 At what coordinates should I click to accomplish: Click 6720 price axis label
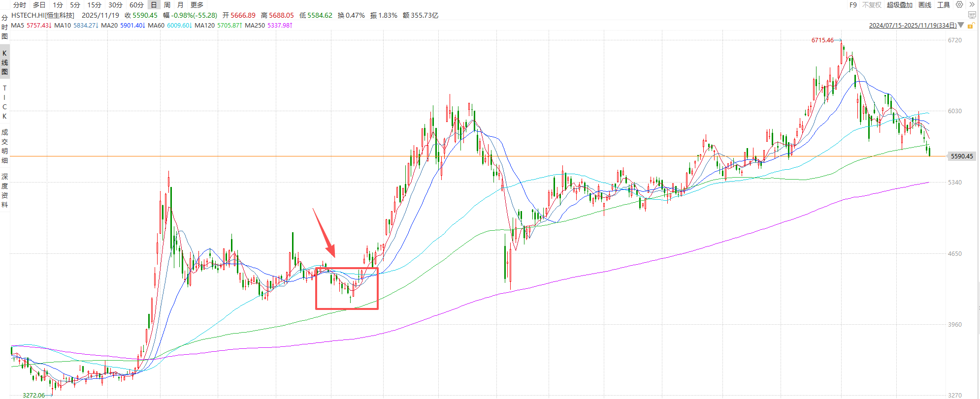coord(954,40)
